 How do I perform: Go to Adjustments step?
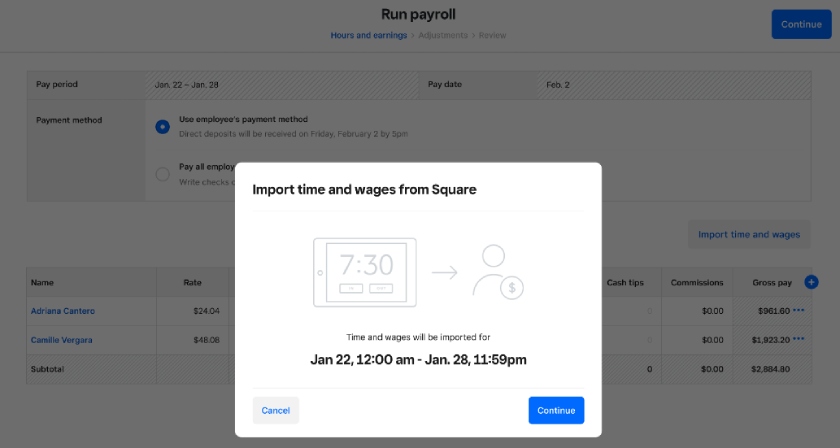(x=442, y=35)
